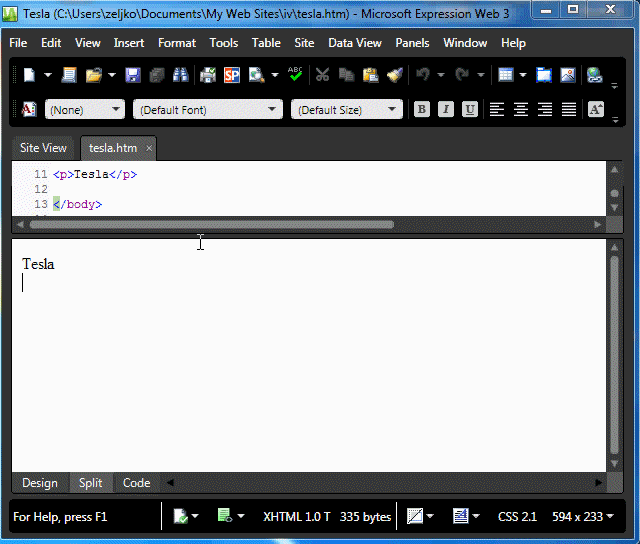Click the Insert Picture icon
640x544 pixels.
(568, 75)
